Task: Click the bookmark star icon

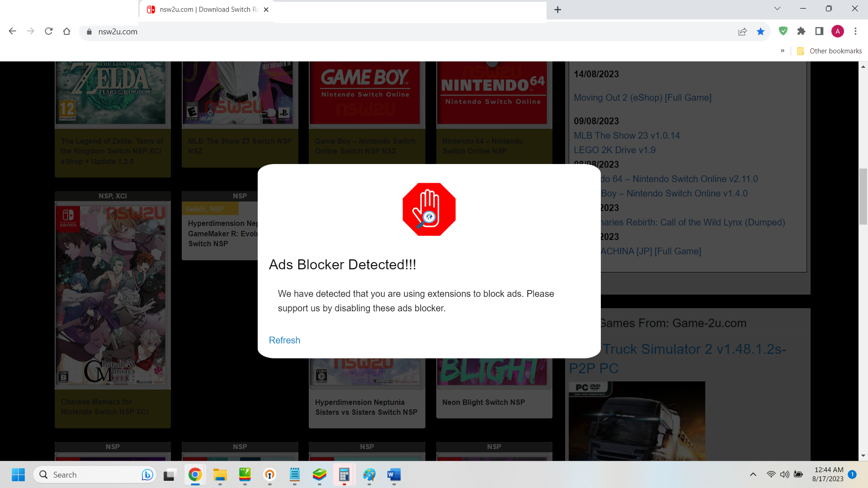Action: coord(760,31)
